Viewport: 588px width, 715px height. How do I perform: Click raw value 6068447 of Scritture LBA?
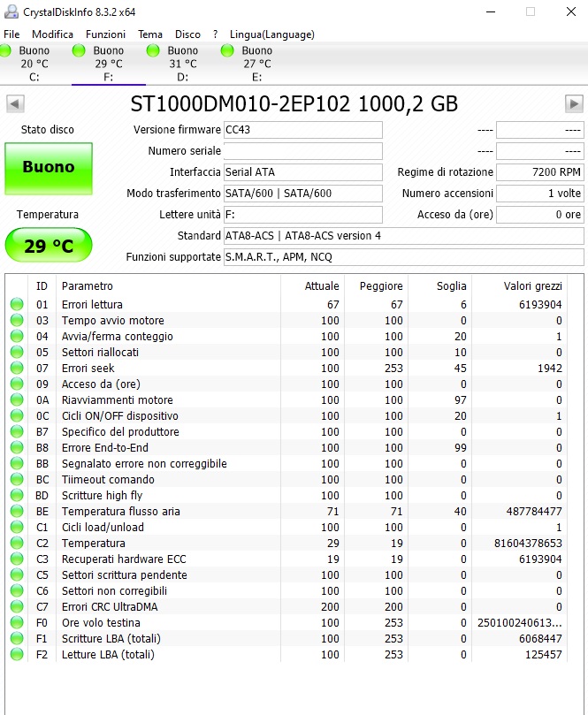coord(540,638)
